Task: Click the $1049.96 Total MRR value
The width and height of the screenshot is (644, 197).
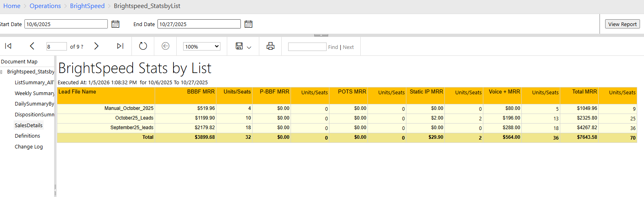Action: (x=587, y=108)
